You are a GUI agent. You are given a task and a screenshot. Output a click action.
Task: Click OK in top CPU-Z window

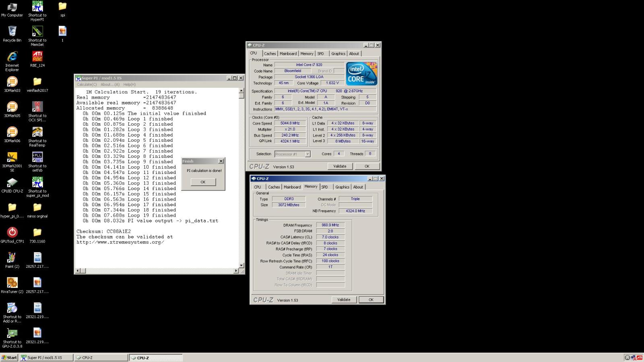367,166
